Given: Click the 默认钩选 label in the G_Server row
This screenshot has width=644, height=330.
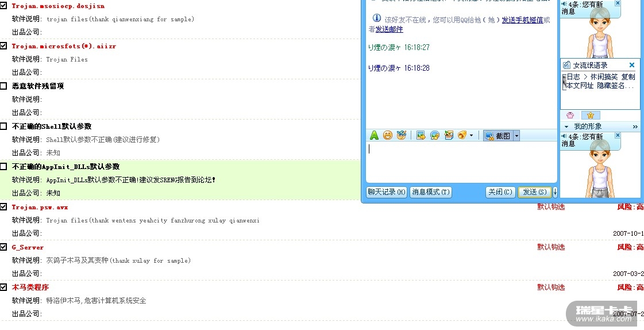Looking at the screenshot, I should coord(551,247).
